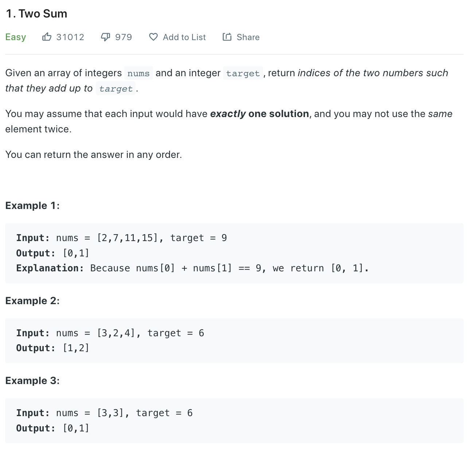Click the 31012 likes count
Viewport: 476px width, 469px height.
tap(70, 37)
